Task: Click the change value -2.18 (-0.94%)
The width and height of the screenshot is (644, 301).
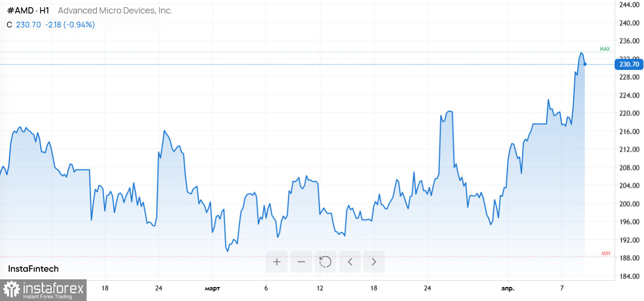Action: pyautogui.click(x=70, y=25)
